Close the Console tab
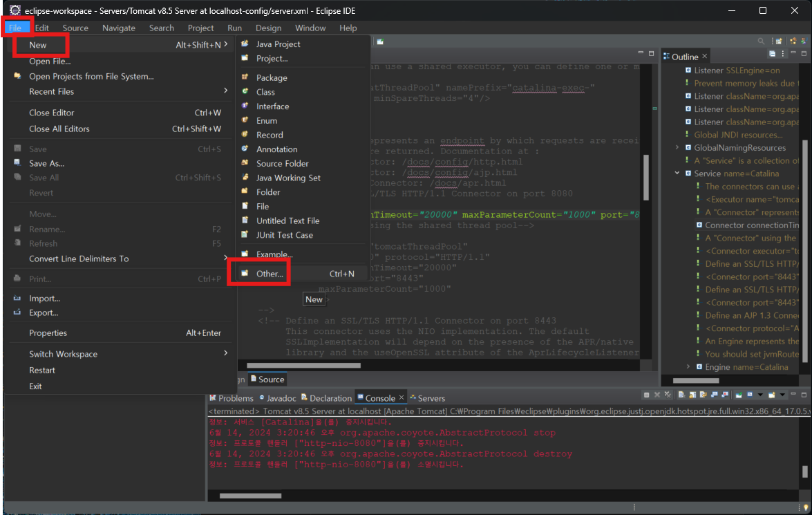The width and height of the screenshot is (812, 515). [x=402, y=398]
